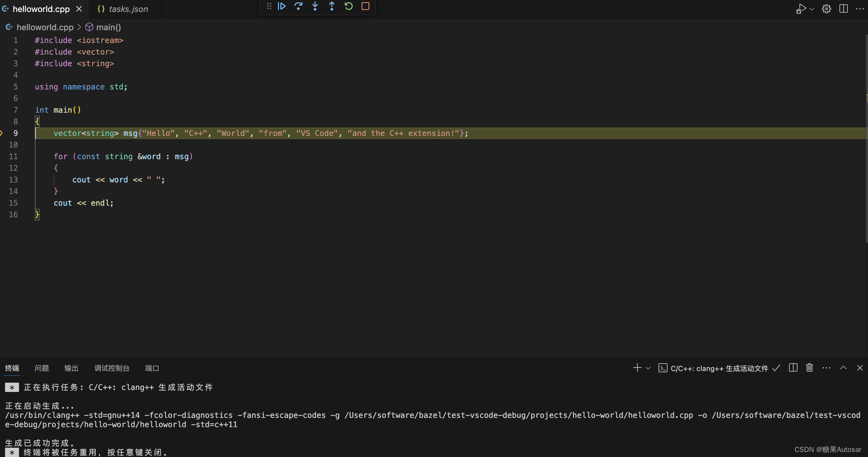The width and height of the screenshot is (868, 457).
Task: Open the run/debug dropdown arrow
Action: [811, 9]
